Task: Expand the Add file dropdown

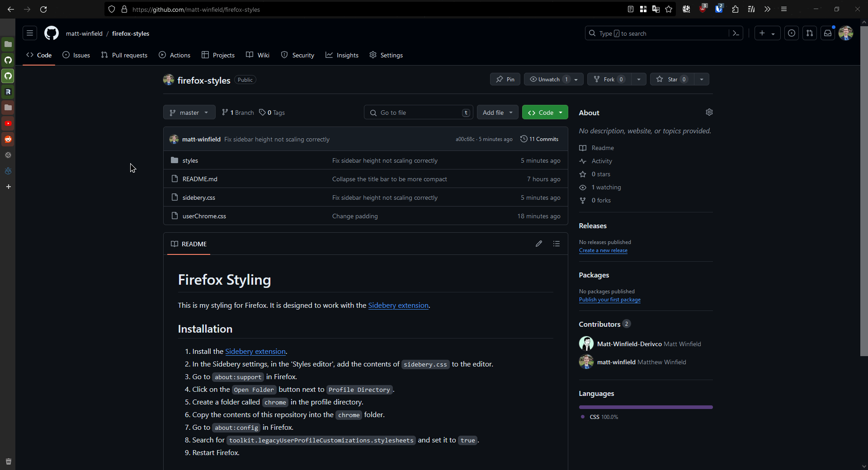Action: pos(498,113)
